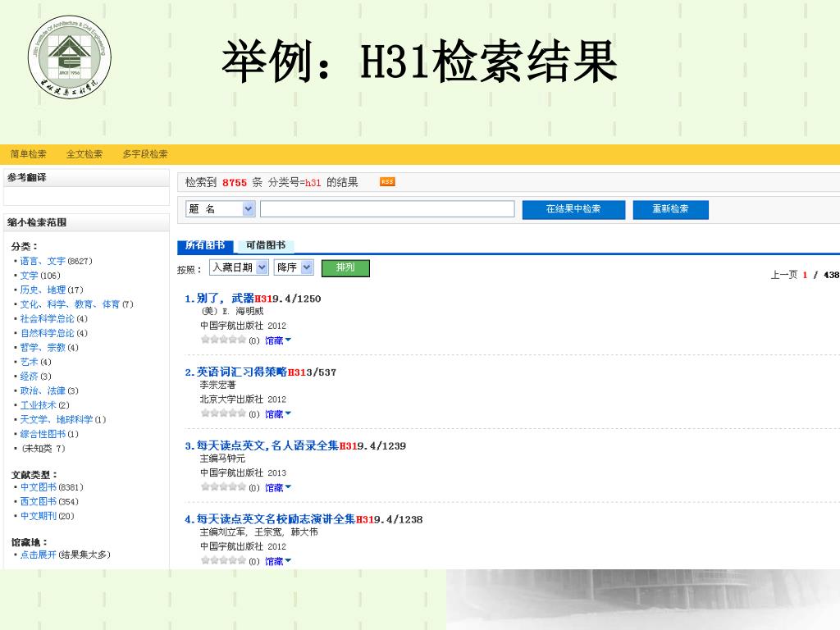Image resolution: width=840 pixels, height=630 pixels.
Task: Filter by document type 西文图书
Action: 38,501
